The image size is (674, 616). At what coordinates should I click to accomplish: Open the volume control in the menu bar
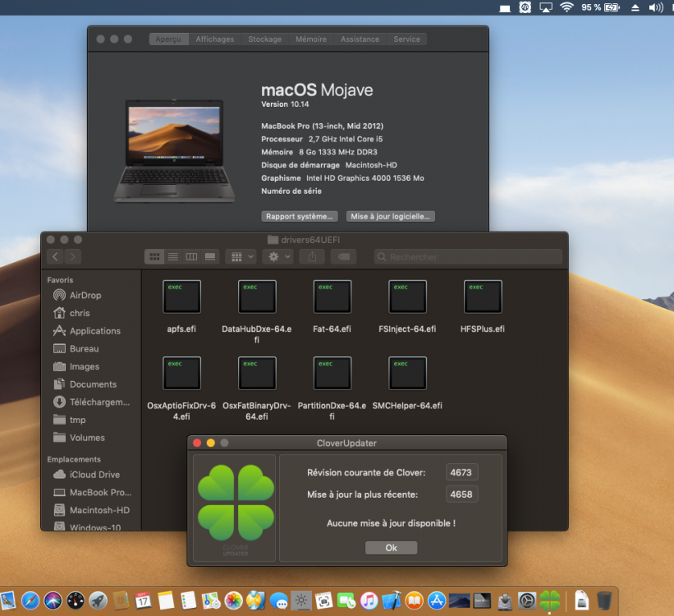tap(656, 7)
